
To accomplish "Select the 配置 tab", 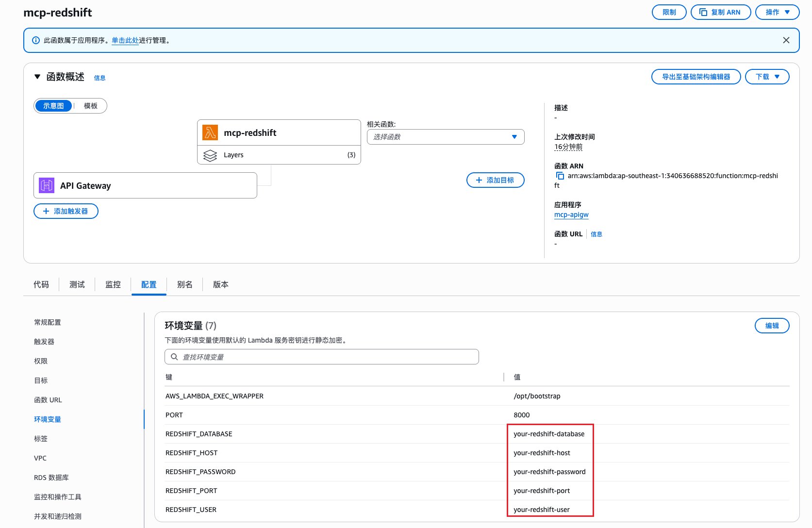I will tap(149, 284).
